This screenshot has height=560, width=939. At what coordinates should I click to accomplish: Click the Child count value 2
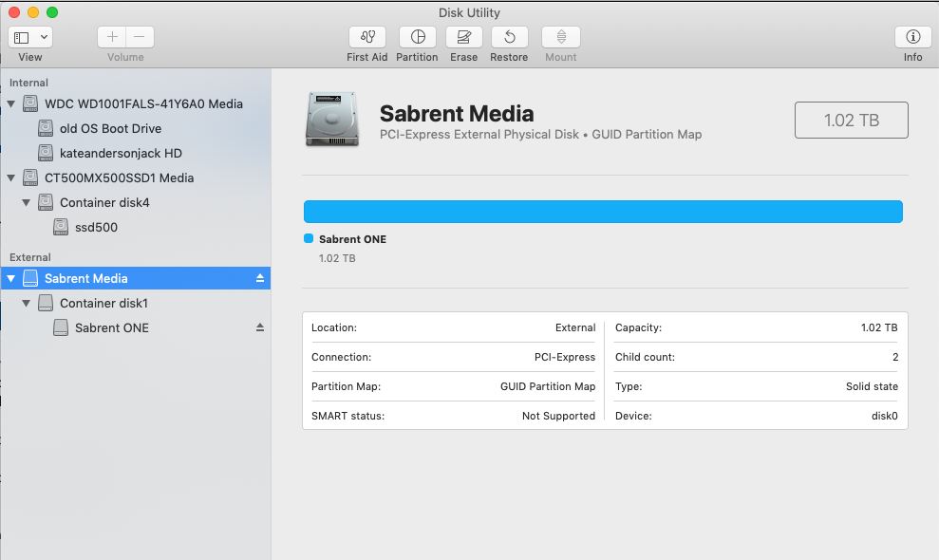(x=895, y=357)
